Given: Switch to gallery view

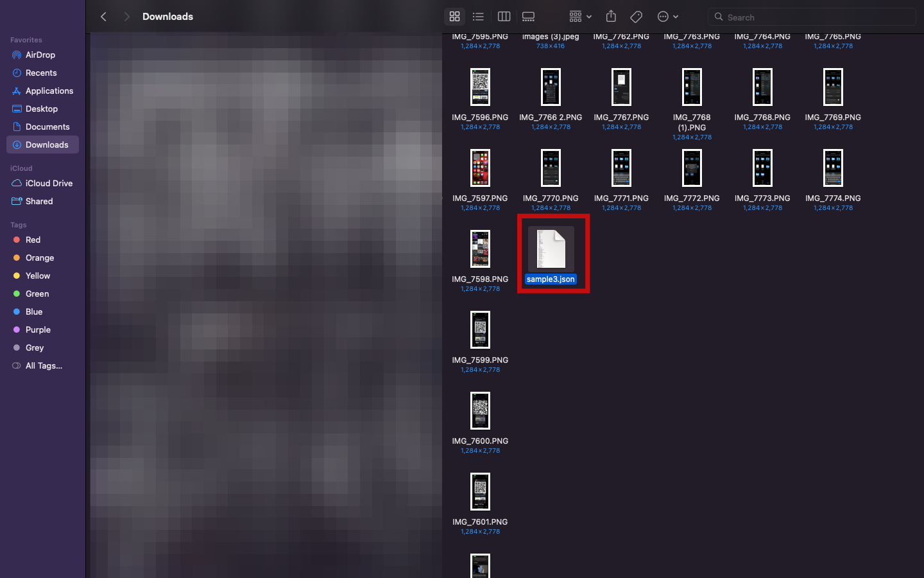Looking at the screenshot, I should [528, 17].
